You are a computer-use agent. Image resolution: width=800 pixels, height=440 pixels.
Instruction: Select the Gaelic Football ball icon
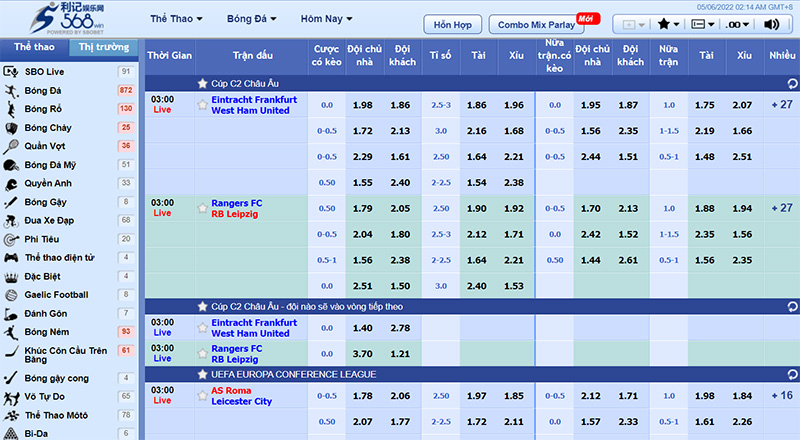(11, 295)
